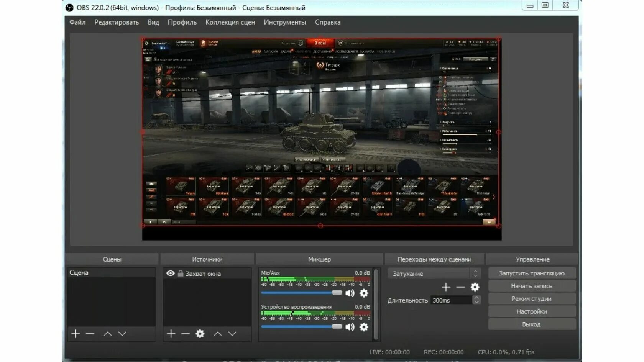Click Запустить трансляцию button

point(532,273)
